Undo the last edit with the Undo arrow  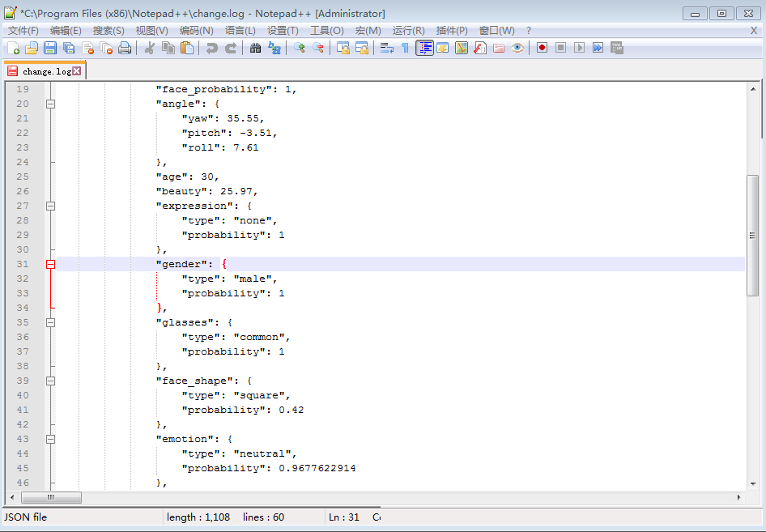point(211,48)
